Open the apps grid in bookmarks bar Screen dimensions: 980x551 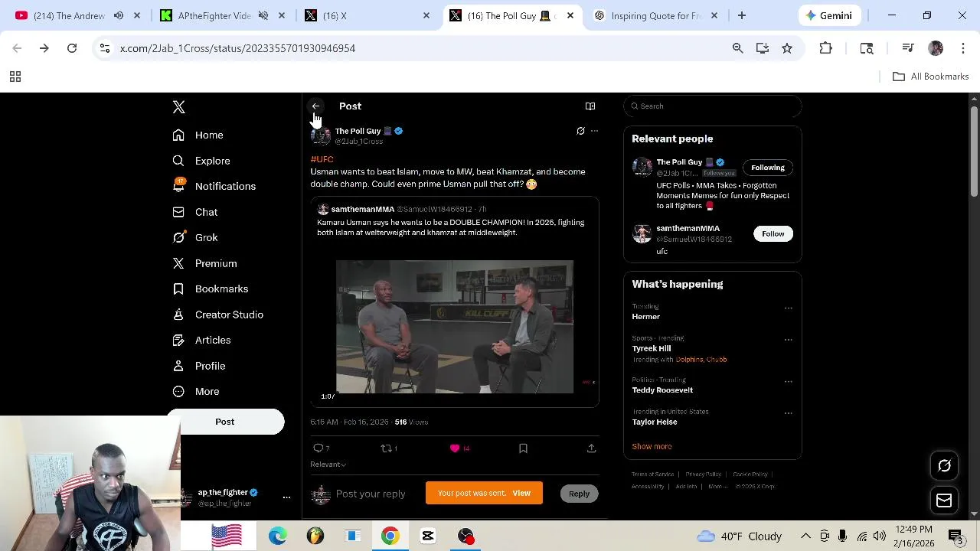[15, 77]
